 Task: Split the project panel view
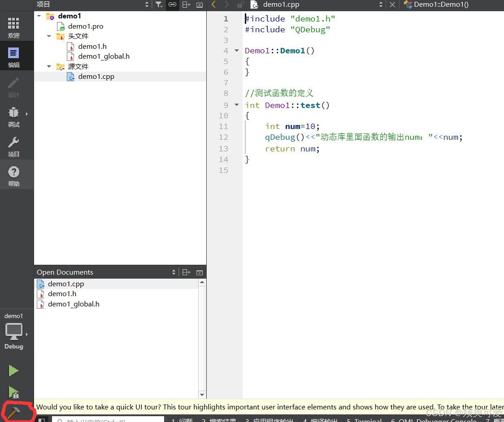point(187,4)
